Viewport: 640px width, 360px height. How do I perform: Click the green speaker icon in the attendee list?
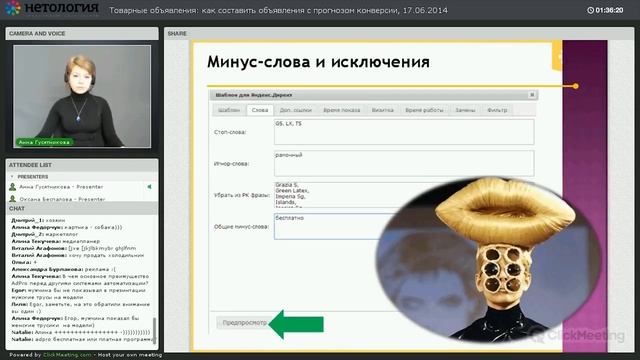(149, 187)
